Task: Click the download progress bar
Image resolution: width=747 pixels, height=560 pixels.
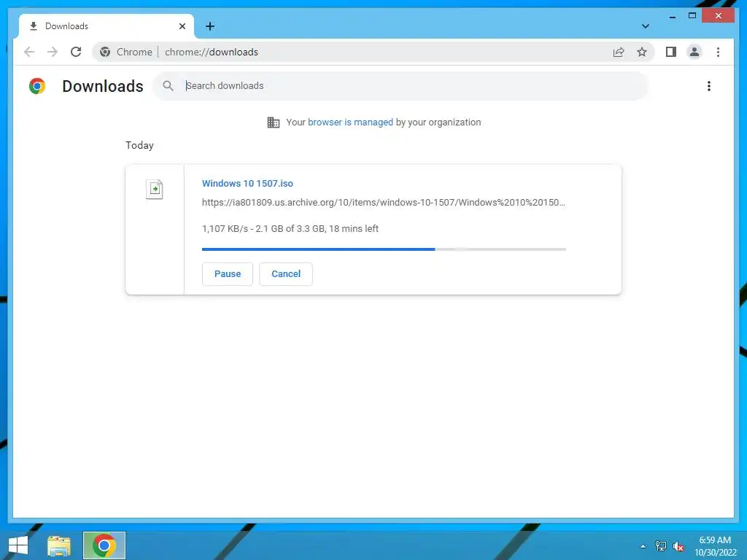Action: [384, 249]
